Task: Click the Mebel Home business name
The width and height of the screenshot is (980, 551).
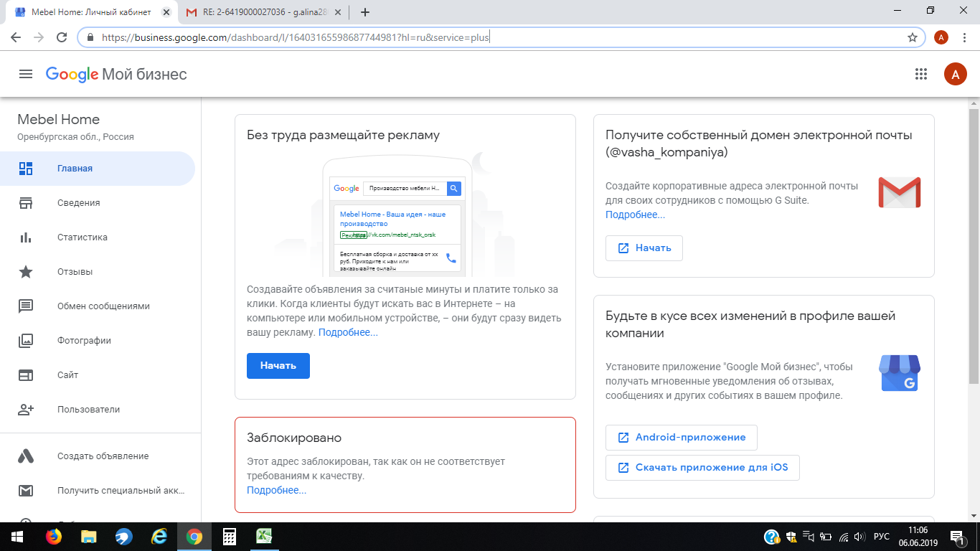Action: (58, 120)
